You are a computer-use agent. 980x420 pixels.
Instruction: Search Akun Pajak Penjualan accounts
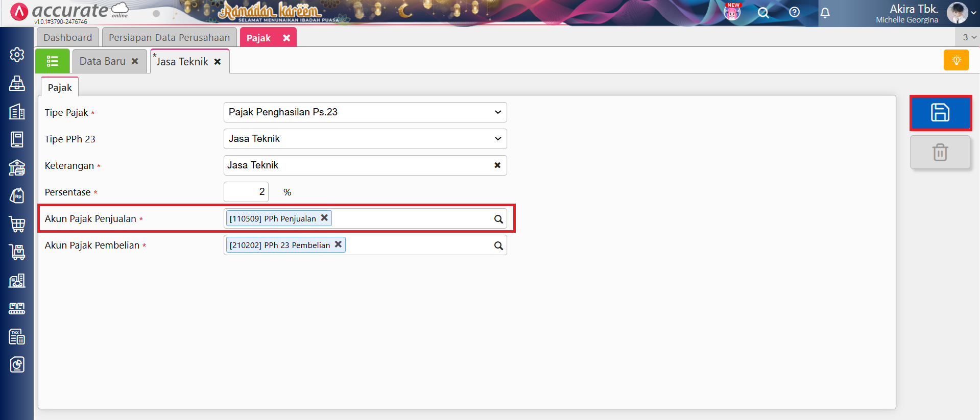[498, 219]
